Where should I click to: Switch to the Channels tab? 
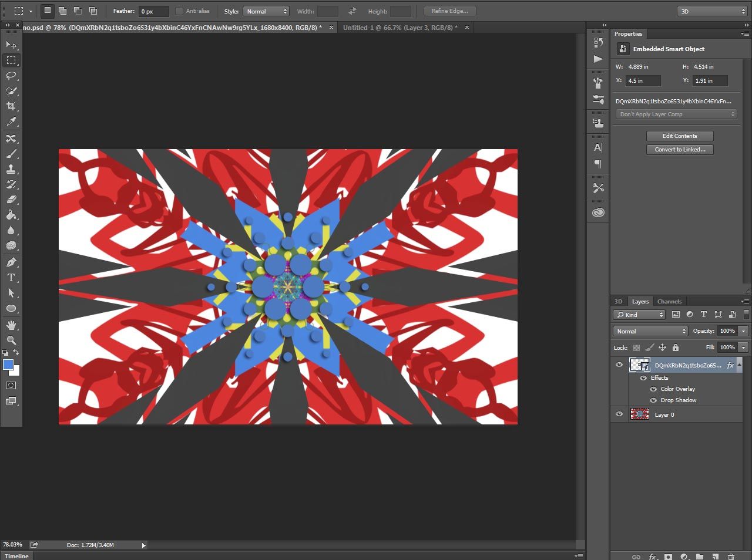[x=669, y=302]
